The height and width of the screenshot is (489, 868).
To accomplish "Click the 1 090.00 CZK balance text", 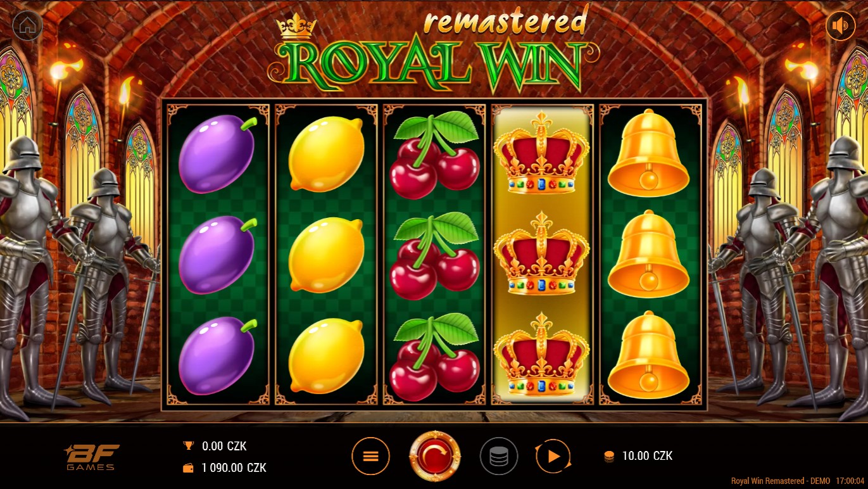I will click(234, 468).
